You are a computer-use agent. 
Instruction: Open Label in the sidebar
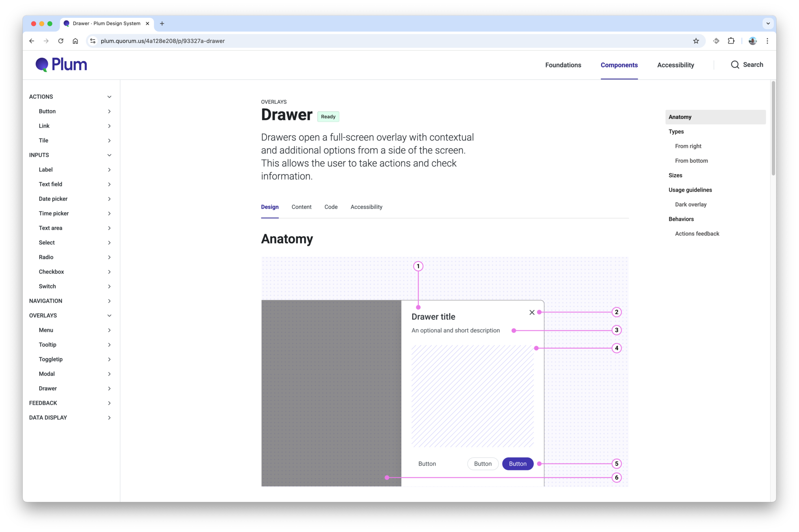tap(46, 170)
